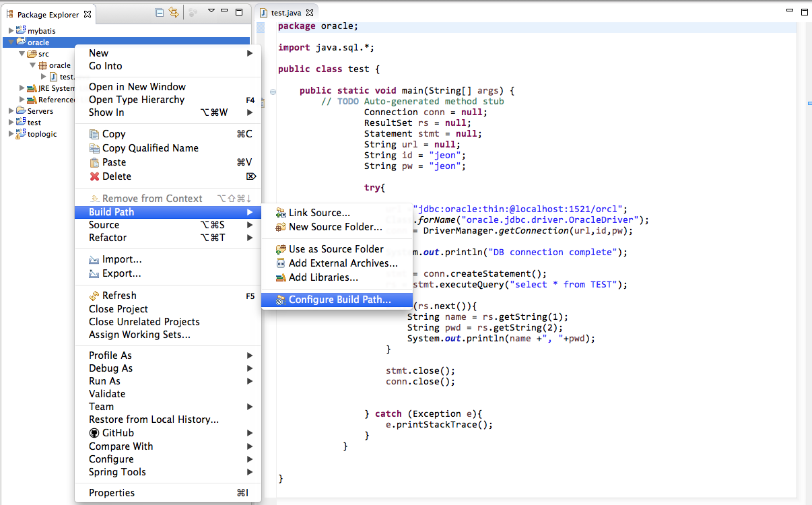The width and height of the screenshot is (812, 505).
Task: Choose Restore from Local History...
Action: [x=168, y=419]
